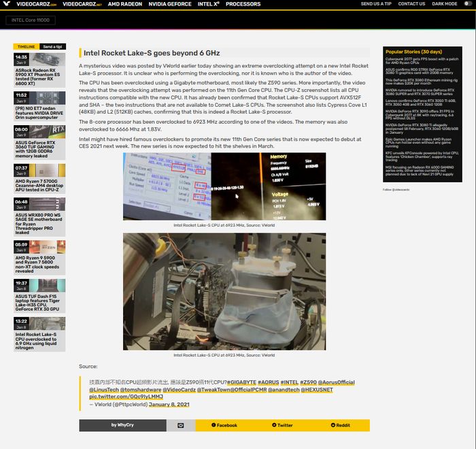Open @LinusTech mention
Screen dimensions: 476x449
tap(104, 389)
